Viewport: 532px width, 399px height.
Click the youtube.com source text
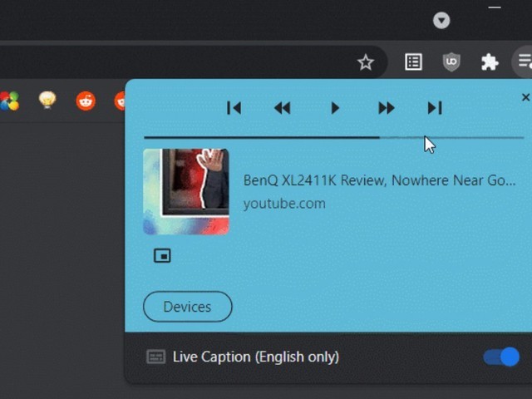(x=284, y=204)
